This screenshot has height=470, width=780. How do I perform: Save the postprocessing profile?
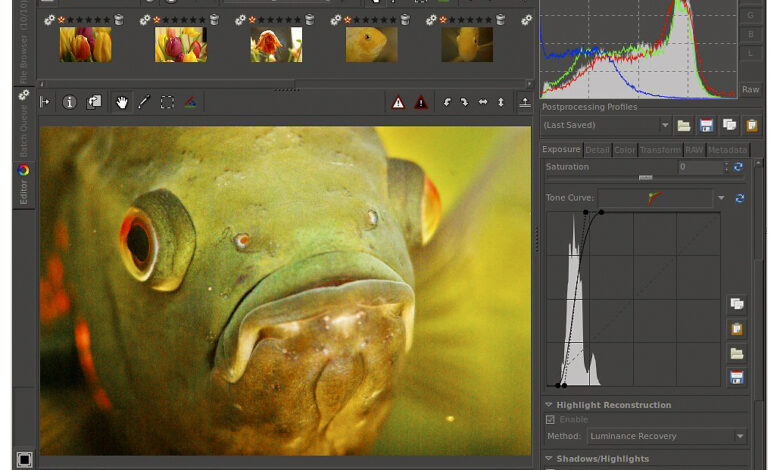pos(707,125)
